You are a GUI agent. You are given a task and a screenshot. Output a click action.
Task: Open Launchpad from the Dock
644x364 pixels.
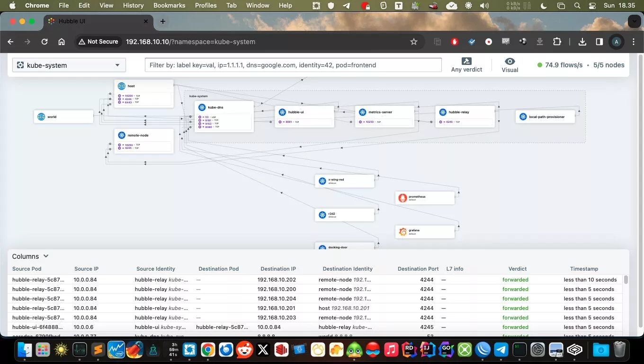[x=43, y=350]
